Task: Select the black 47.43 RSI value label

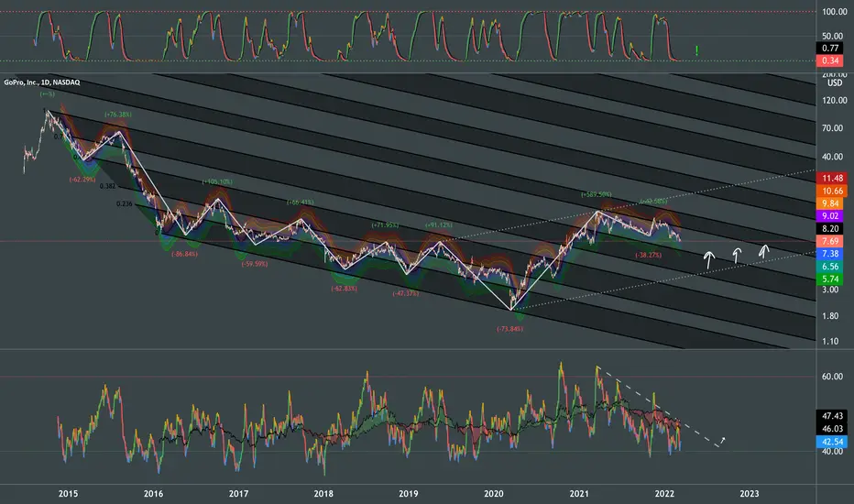Action: (x=832, y=416)
